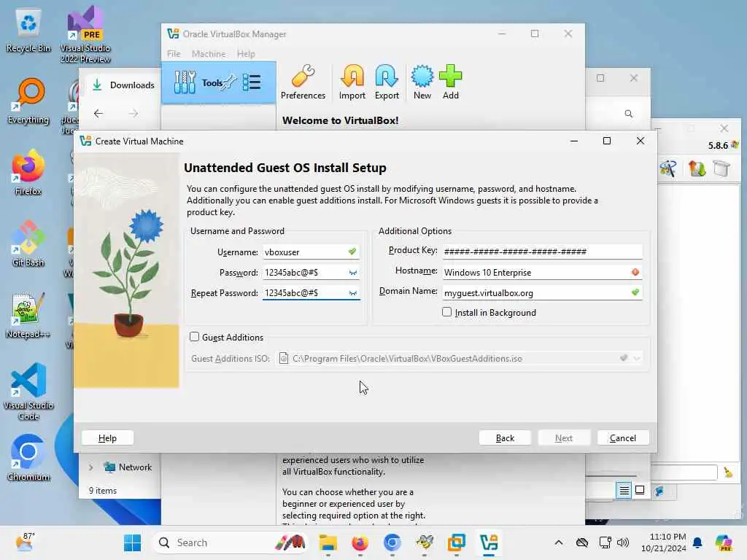Check Install in Background option
This screenshot has height=560, width=747.
[447, 312]
